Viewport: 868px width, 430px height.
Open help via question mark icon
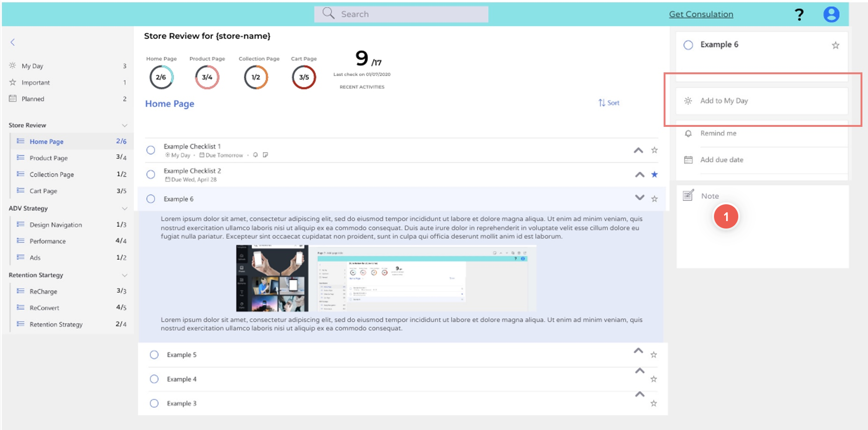click(799, 14)
